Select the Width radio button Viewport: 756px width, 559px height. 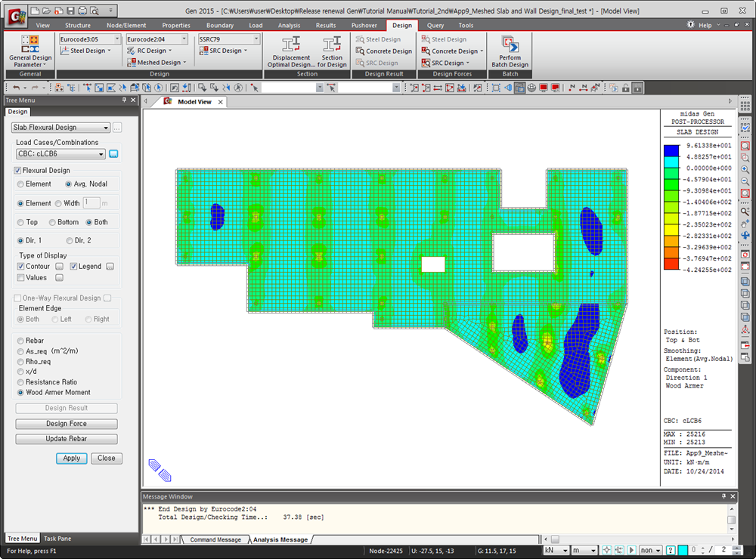tap(58, 203)
